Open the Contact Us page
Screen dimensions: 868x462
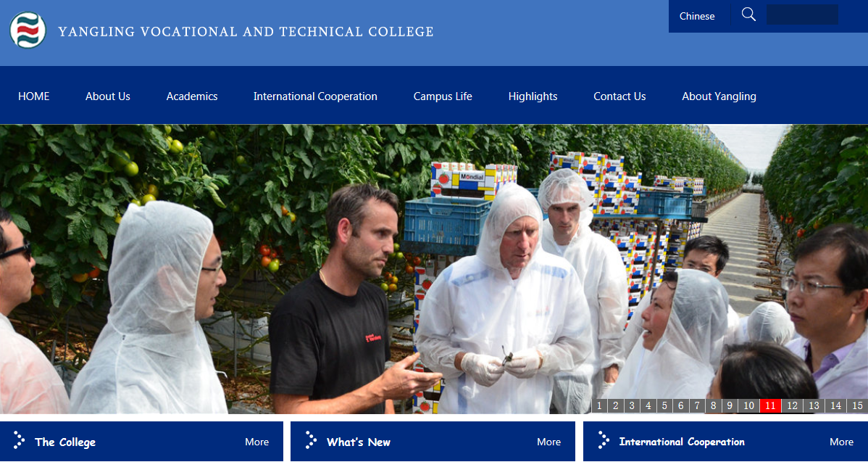pyautogui.click(x=619, y=96)
